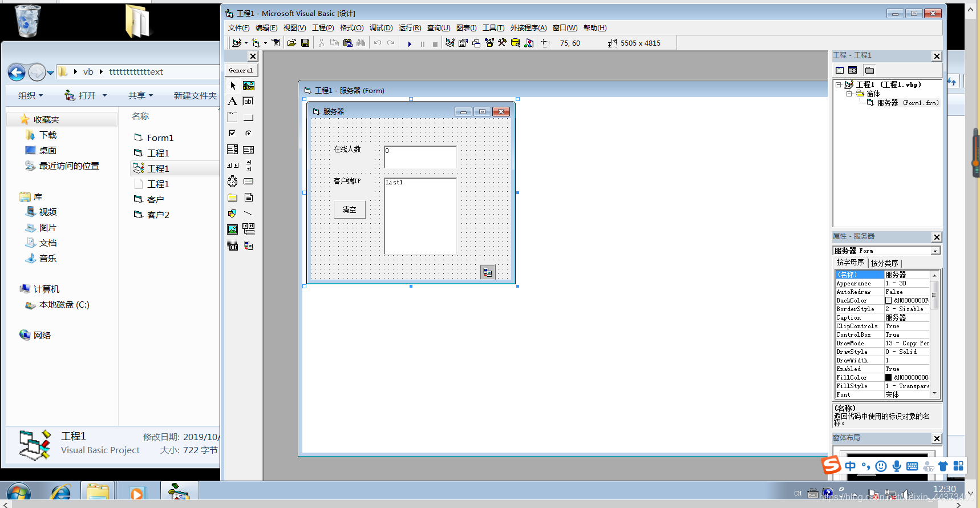Open the 外接程序(A) menu

(528, 28)
